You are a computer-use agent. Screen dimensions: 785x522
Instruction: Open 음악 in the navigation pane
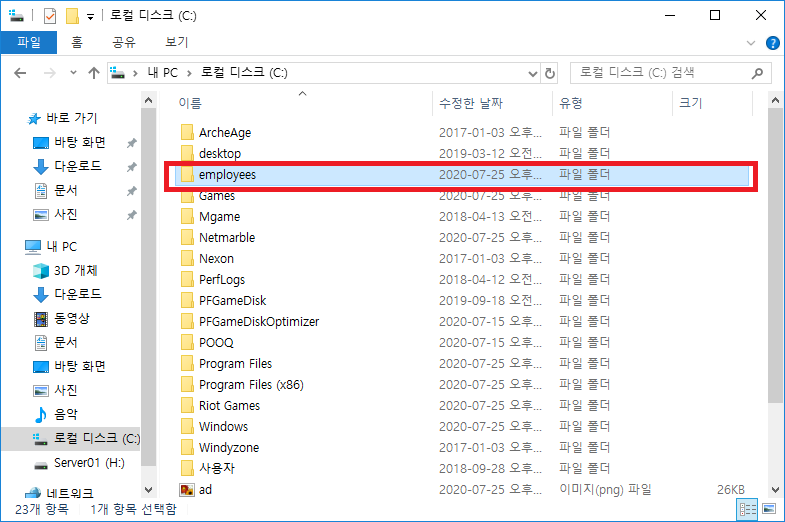[66, 414]
